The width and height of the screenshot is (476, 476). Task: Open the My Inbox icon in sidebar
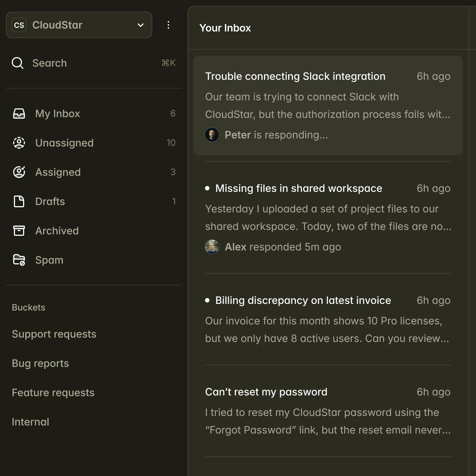point(19,114)
